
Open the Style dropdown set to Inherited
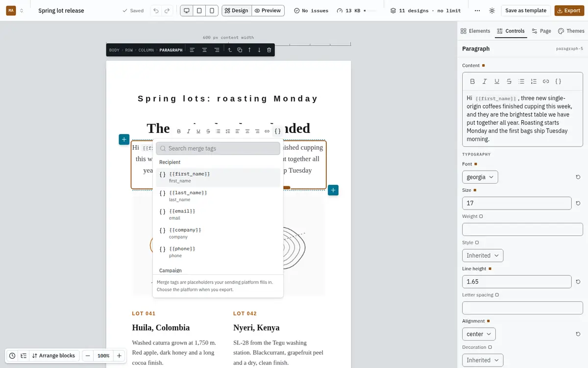tap(483, 256)
